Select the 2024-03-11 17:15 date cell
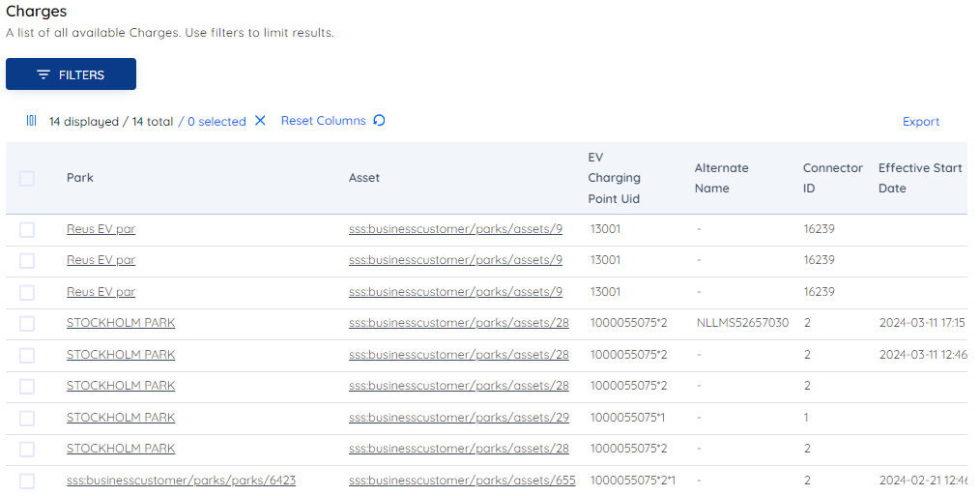Screen dimensions: 980x496 click(x=922, y=323)
